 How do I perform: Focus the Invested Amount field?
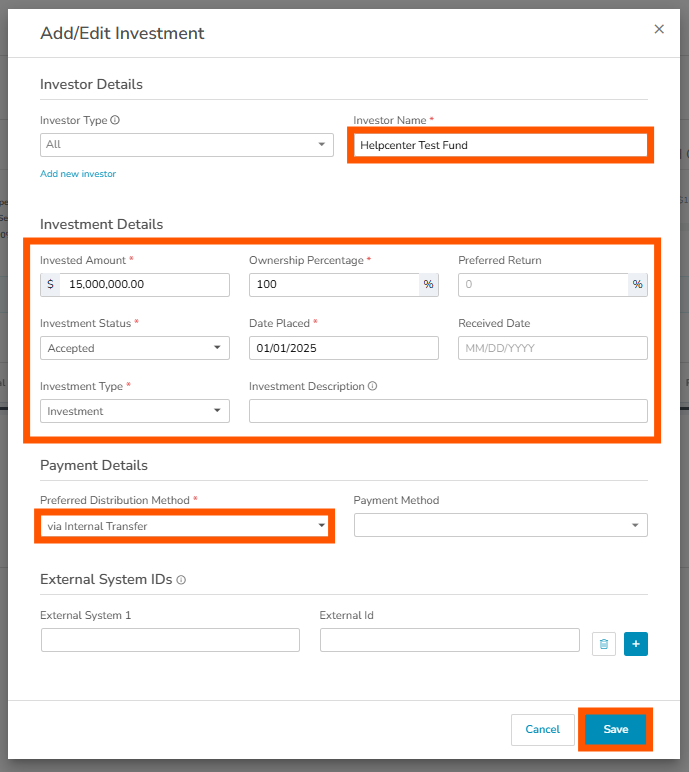point(145,285)
